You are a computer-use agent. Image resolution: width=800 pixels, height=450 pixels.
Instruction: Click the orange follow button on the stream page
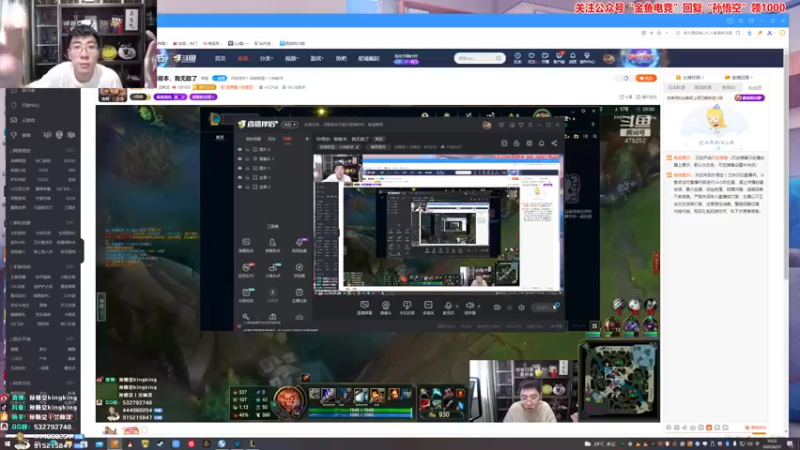point(646,78)
